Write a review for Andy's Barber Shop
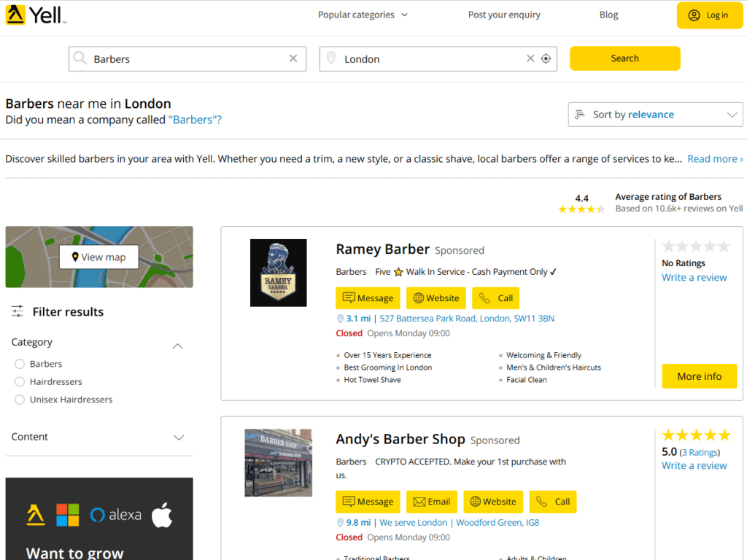Screen dimensions: 747x560 click(694, 466)
